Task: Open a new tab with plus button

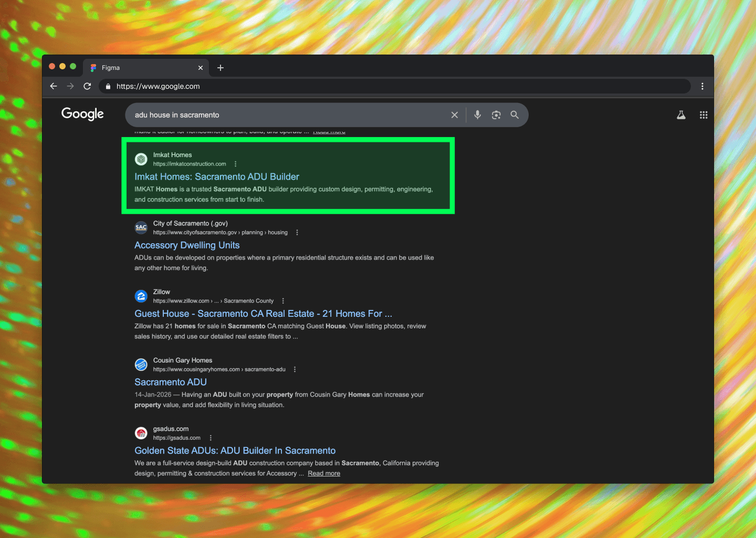Action: [x=220, y=68]
